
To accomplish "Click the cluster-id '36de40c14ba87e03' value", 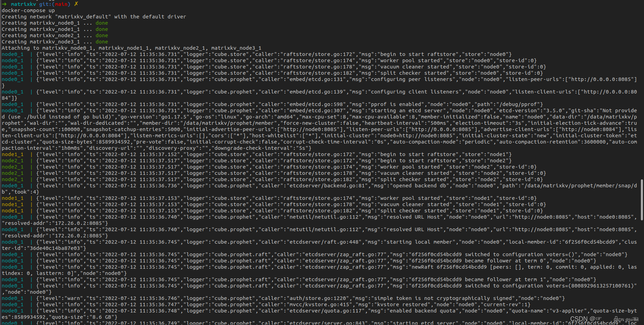I will pyautogui.click(x=55, y=248).
